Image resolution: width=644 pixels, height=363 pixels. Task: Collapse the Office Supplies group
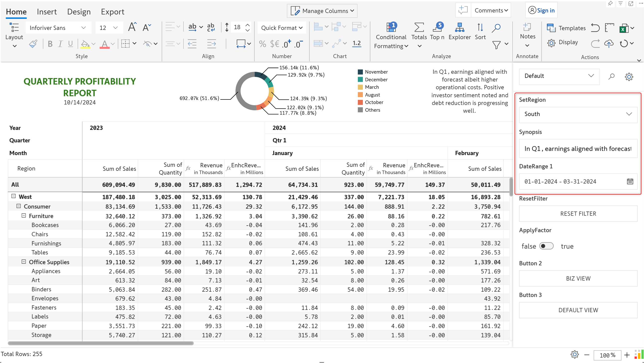24,262
